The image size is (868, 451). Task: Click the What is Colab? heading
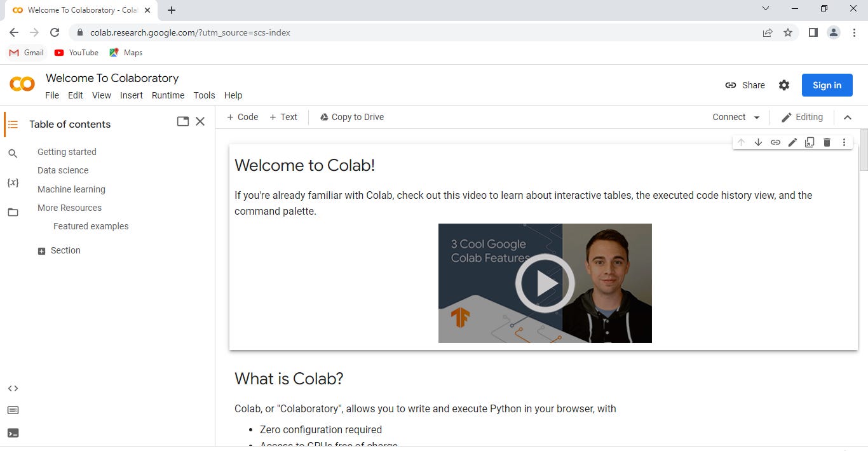(x=289, y=379)
